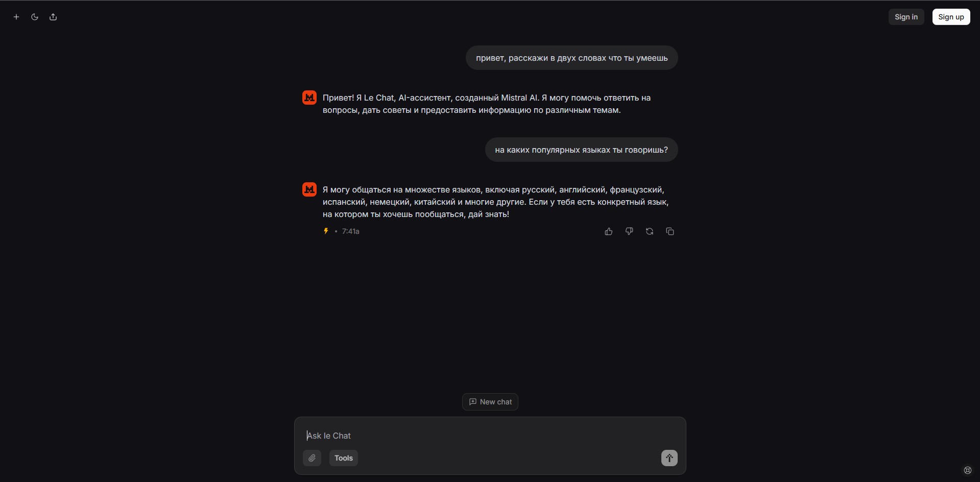Send the message with the arrow button
980x482 pixels.
pyautogui.click(x=670, y=458)
